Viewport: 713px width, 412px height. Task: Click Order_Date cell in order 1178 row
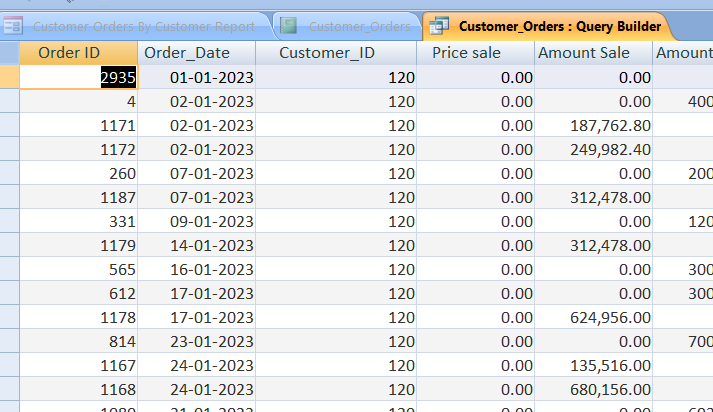pyautogui.click(x=196, y=318)
